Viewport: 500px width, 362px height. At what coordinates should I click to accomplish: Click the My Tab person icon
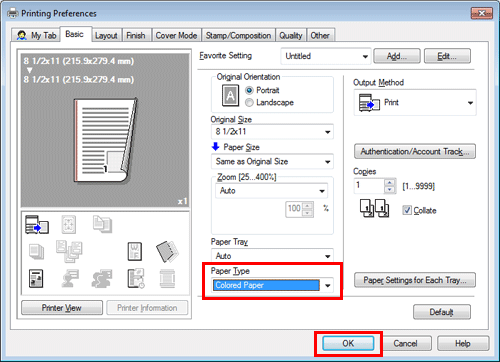22,35
